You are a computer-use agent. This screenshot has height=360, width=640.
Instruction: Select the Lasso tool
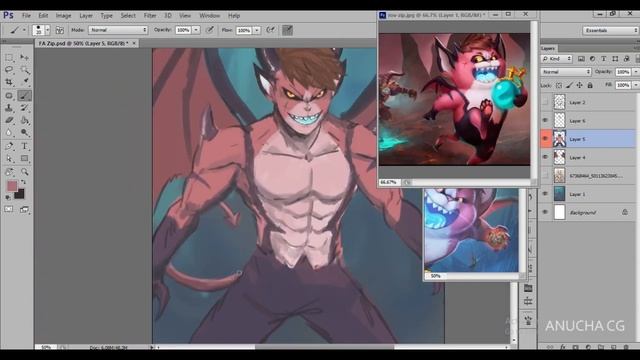[9, 70]
